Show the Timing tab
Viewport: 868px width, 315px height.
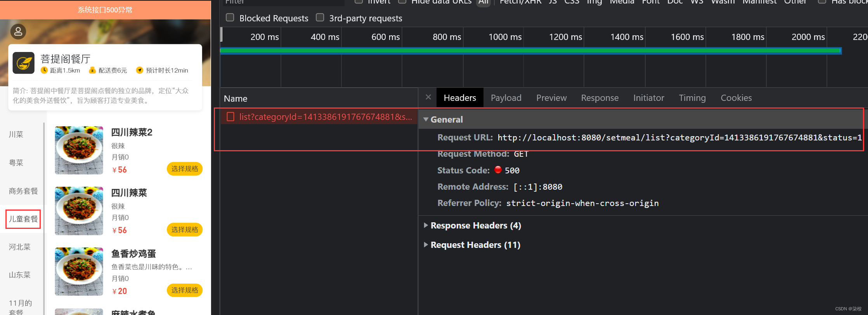click(x=692, y=98)
